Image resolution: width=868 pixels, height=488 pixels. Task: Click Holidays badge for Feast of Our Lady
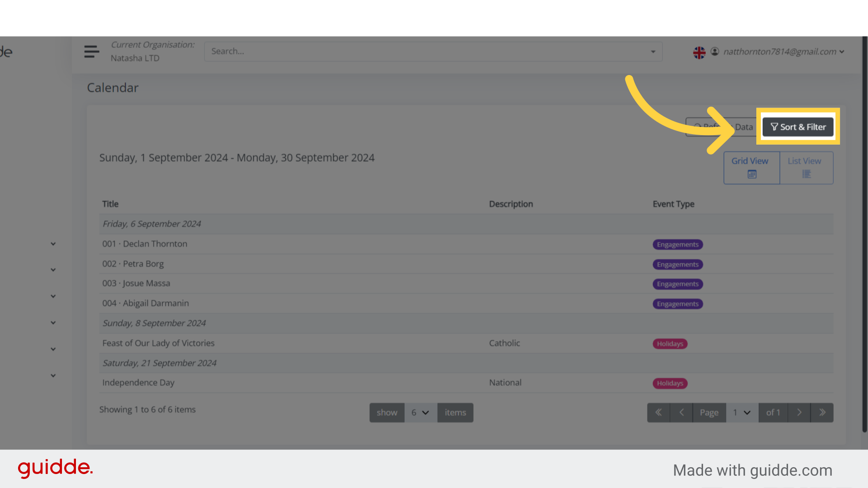pyautogui.click(x=670, y=344)
